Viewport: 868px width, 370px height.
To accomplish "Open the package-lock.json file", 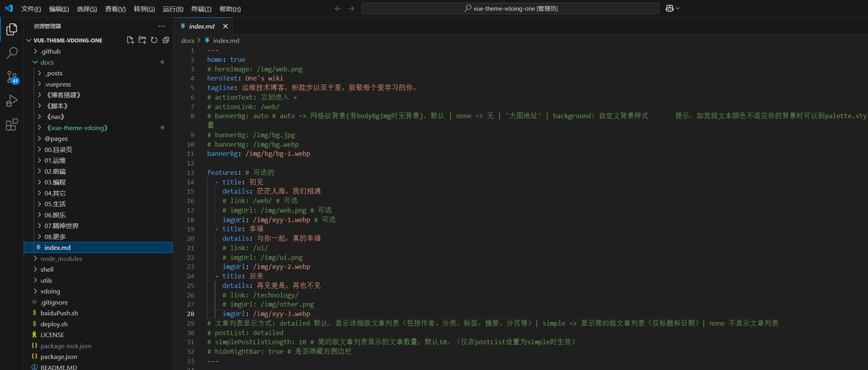I will (x=98, y=346).
